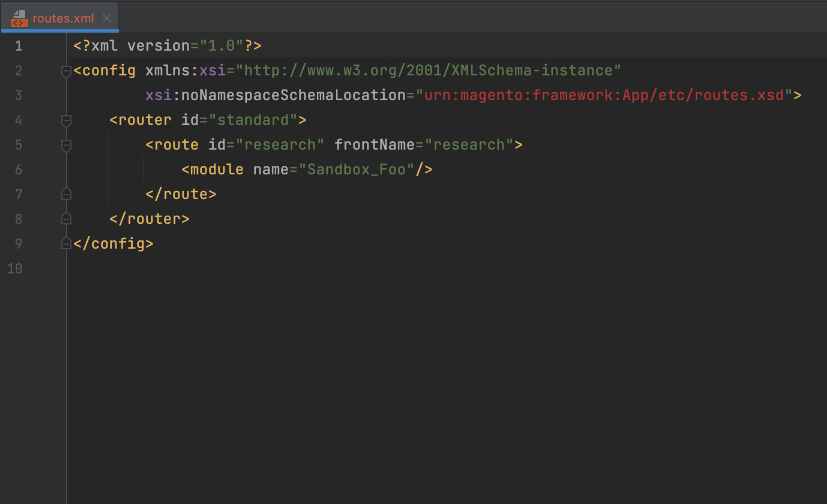Click the closing router fold marker on line 8
The height and width of the screenshot is (504, 827).
[x=66, y=219]
